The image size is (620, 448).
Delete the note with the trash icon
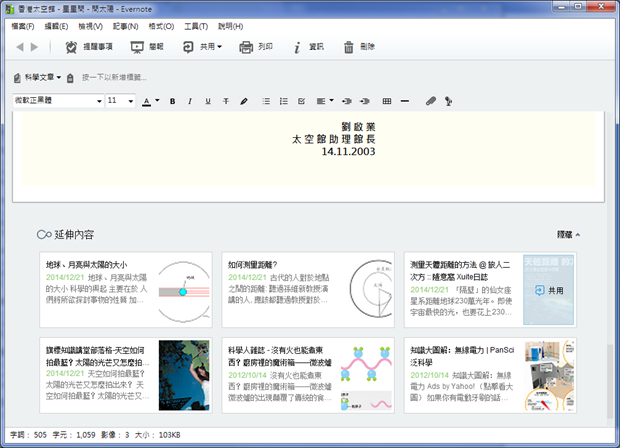click(348, 47)
